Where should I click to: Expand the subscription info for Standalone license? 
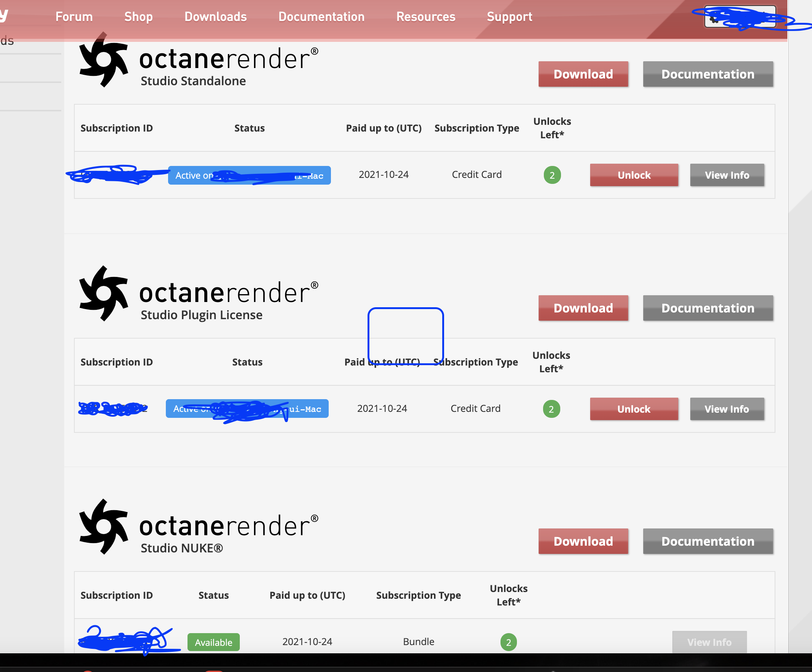727,175
